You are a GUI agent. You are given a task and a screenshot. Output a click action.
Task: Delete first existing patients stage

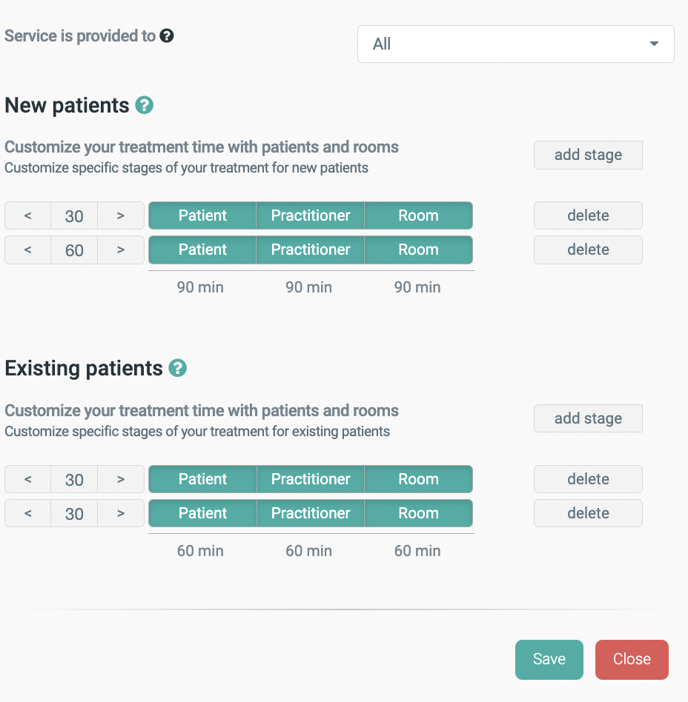[x=588, y=479]
